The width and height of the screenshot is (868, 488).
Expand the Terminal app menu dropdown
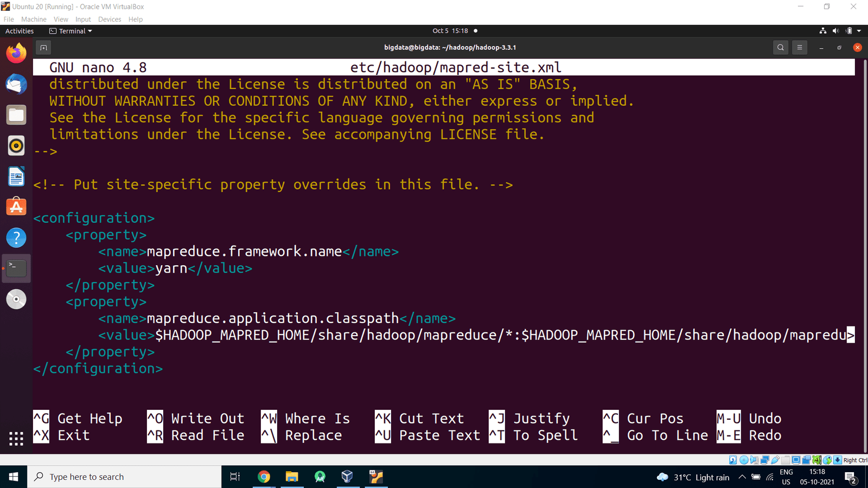(71, 31)
